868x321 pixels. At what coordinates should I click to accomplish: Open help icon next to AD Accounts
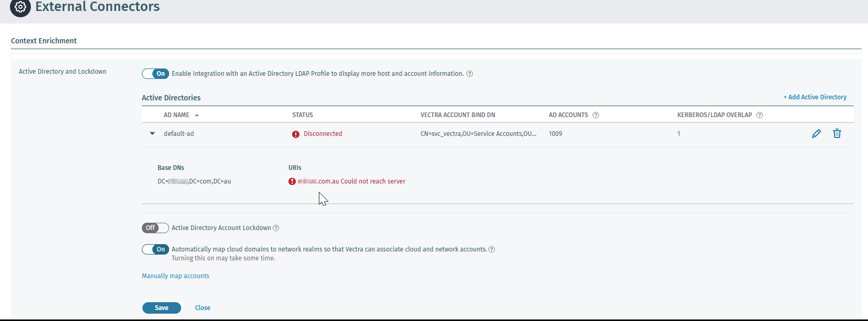pyautogui.click(x=596, y=115)
